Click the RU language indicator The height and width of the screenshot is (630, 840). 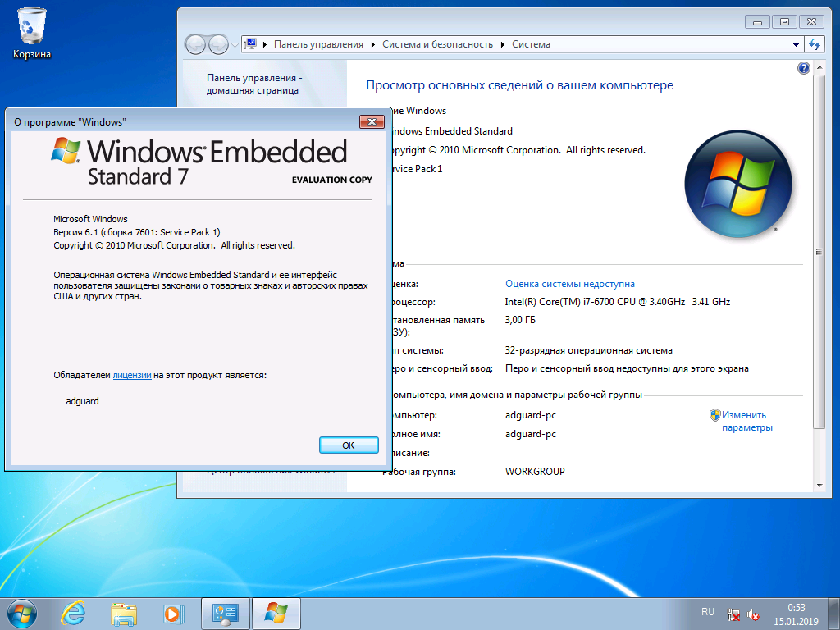pyautogui.click(x=708, y=611)
